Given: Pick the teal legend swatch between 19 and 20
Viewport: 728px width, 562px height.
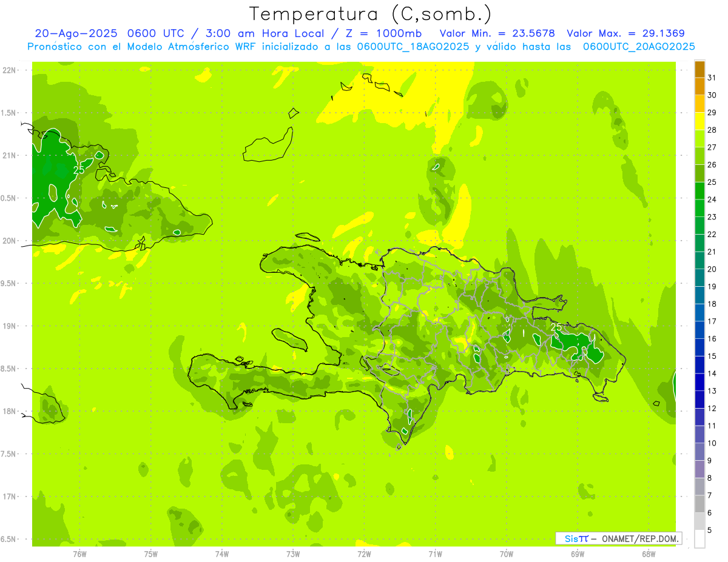Looking at the screenshot, I should pyautogui.click(x=699, y=278).
